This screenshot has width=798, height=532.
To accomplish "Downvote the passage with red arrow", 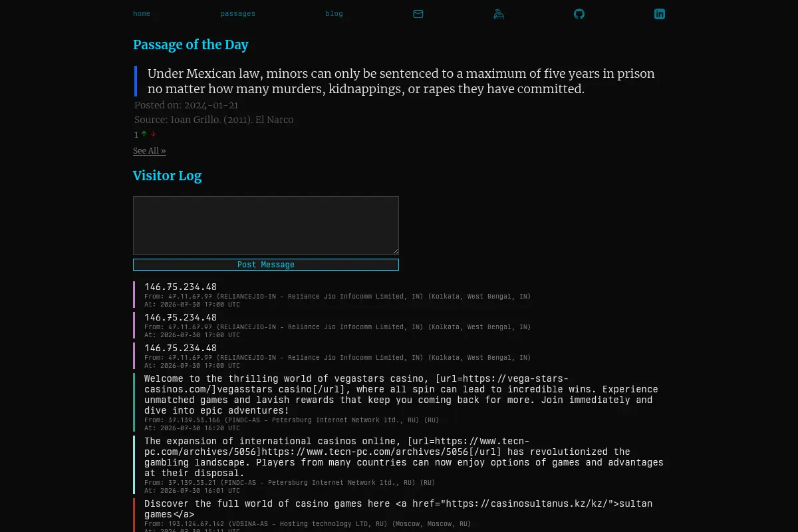I will click(153, 134).
